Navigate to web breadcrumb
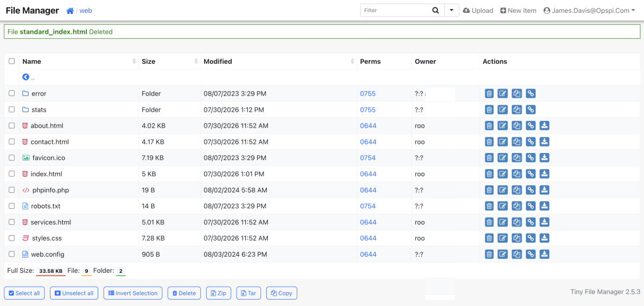Viewport: 644px width, 306px height. click(86, 11)
